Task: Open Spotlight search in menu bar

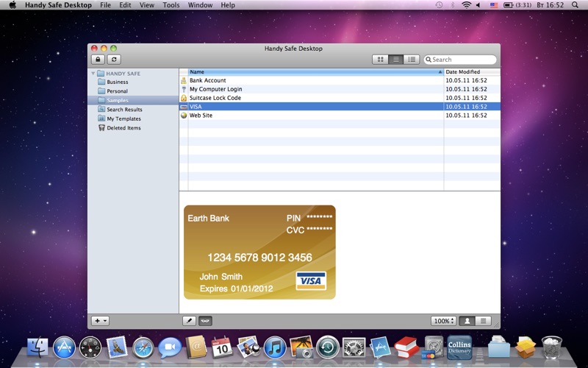Action: (x=575, y=5)
